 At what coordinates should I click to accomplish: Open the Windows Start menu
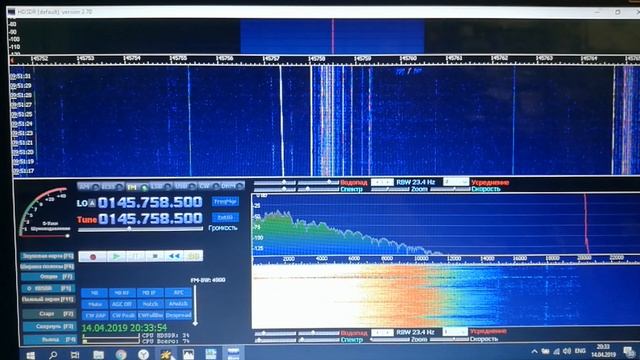tap(31, 355)
